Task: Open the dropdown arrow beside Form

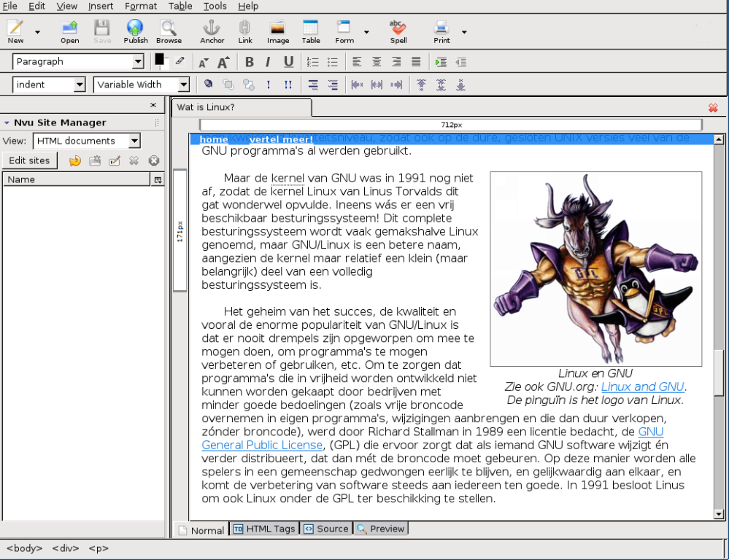Action: click(367, 32)
